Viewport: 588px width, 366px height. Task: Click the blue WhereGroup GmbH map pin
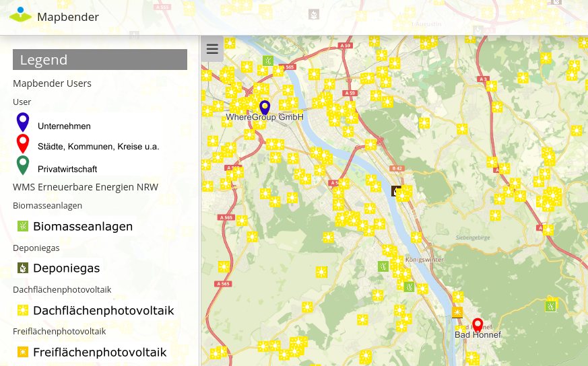coord(265,107)
